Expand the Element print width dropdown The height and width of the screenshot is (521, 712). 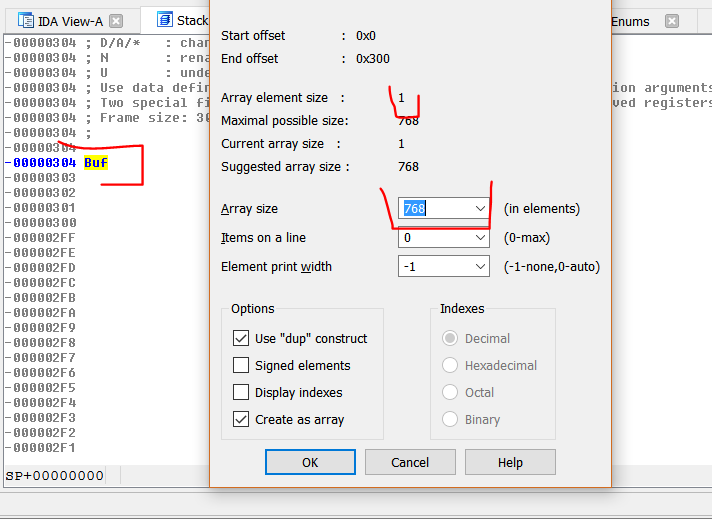480,267
